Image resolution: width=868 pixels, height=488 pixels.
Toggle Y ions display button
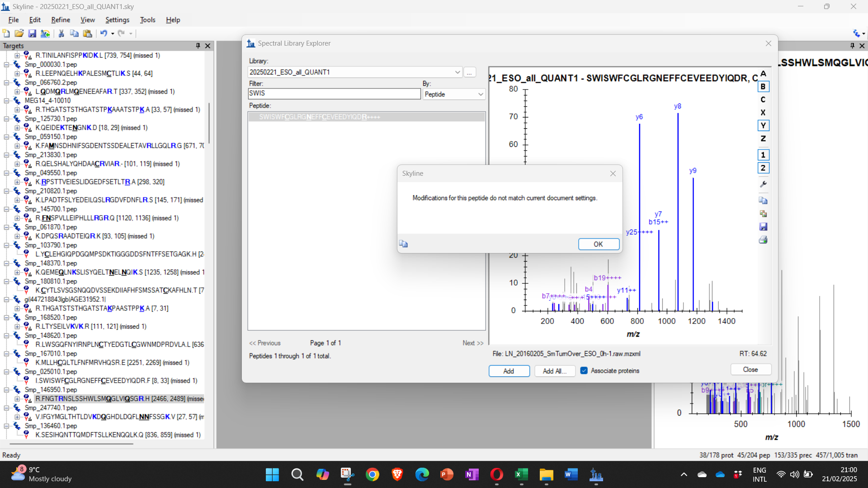click(x=763, y=126)
